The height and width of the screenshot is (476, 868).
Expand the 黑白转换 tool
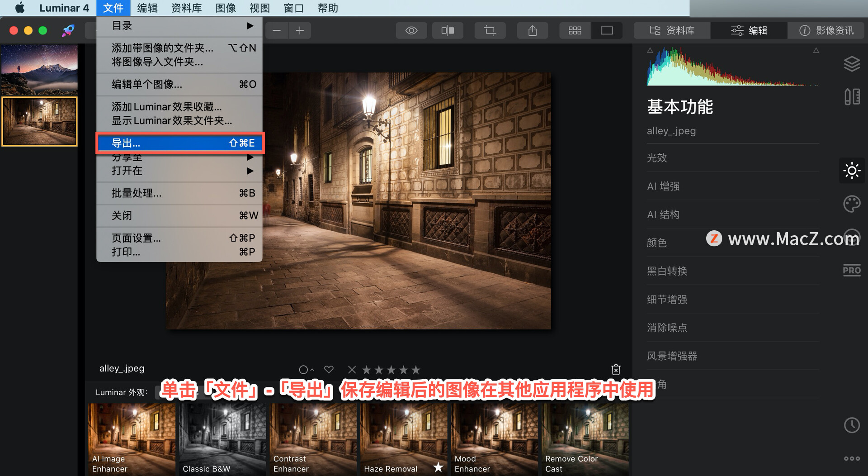732,271
